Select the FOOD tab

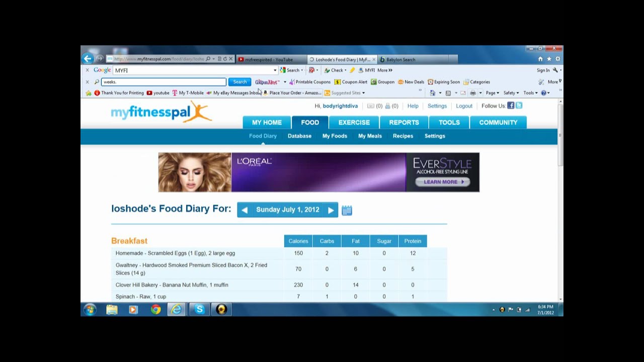310,122
